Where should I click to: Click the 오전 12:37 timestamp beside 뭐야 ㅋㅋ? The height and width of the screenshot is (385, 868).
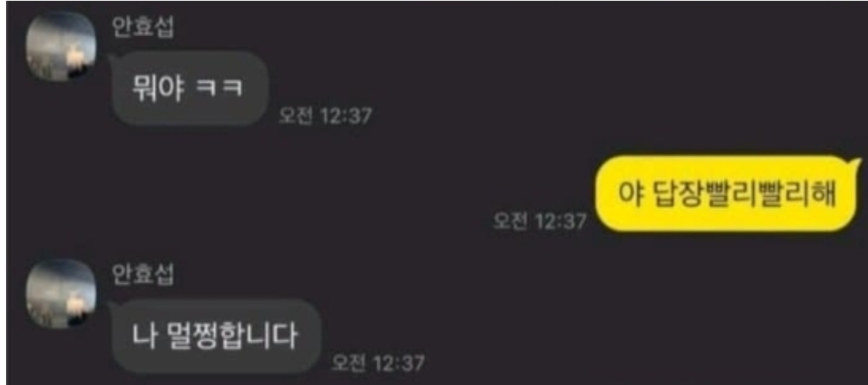tap(325, 117)
